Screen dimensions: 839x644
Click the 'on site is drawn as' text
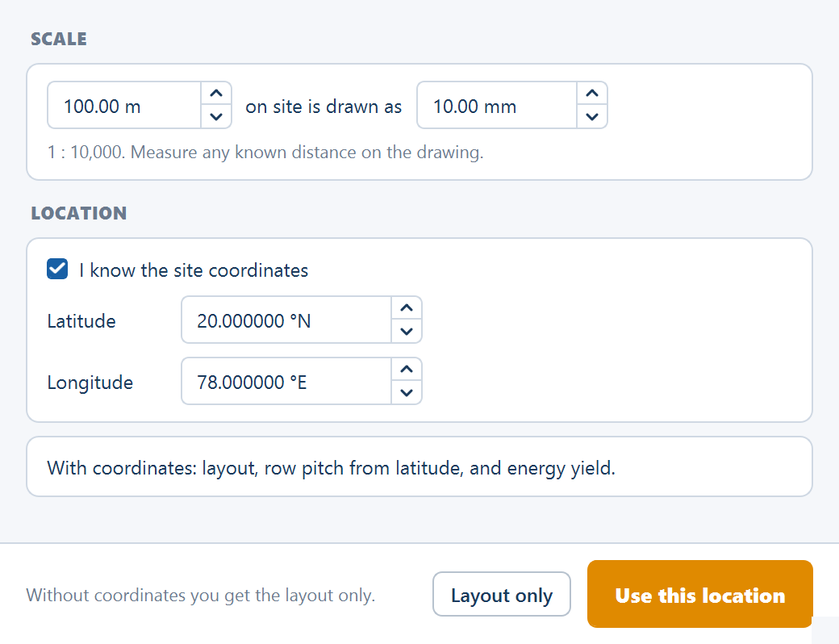[323, 107]
